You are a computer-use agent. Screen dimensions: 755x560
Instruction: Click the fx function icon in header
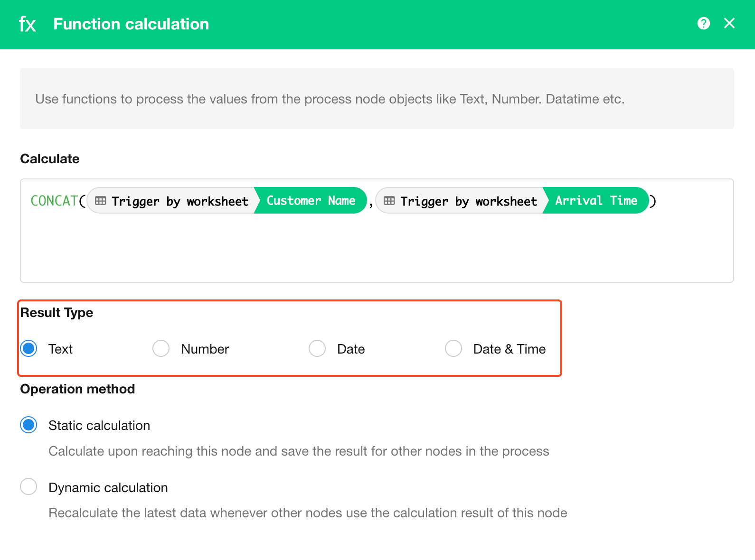point(28,24)
